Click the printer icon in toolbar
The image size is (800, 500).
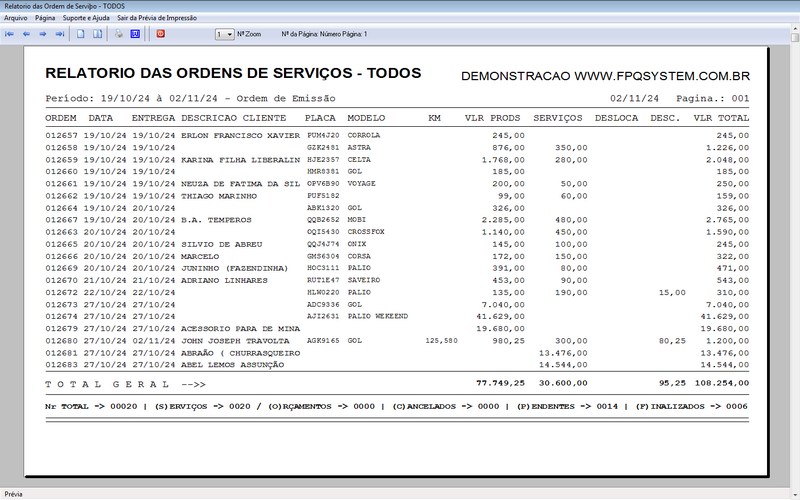119,34
